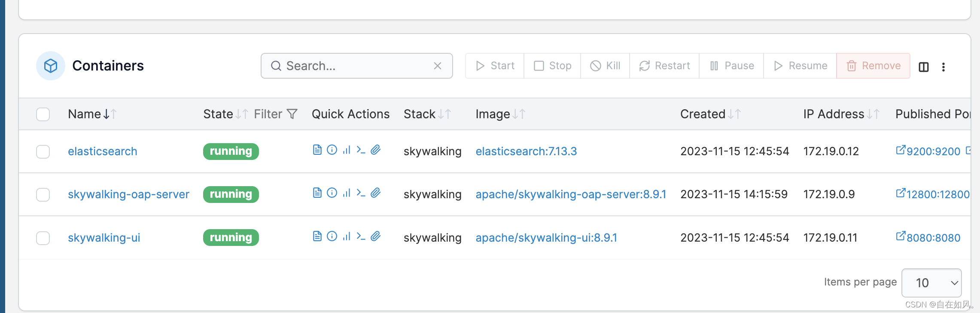
Task: Open published port 12800:12800
Action: (933, 194)
